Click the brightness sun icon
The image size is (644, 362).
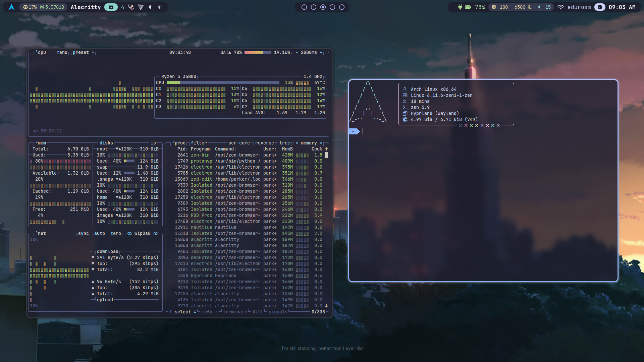pos(494,7)
